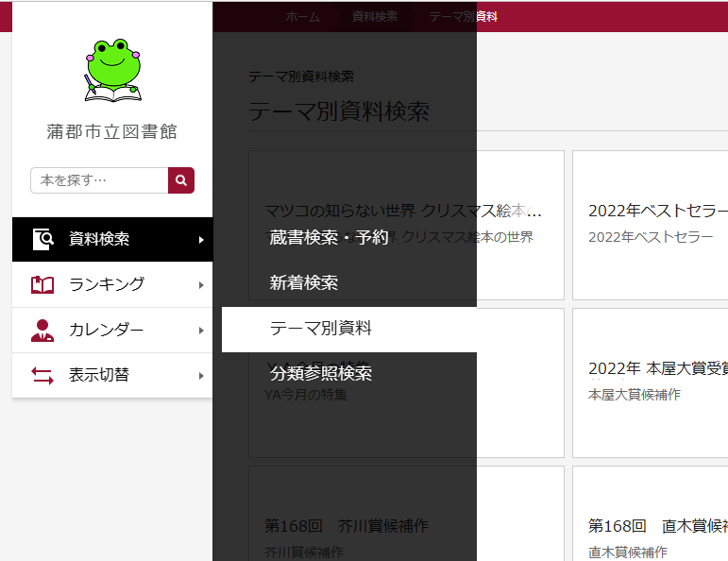Click the 資料検索 document search icon
The image size is (728, 561).
(x=43, y=239)
